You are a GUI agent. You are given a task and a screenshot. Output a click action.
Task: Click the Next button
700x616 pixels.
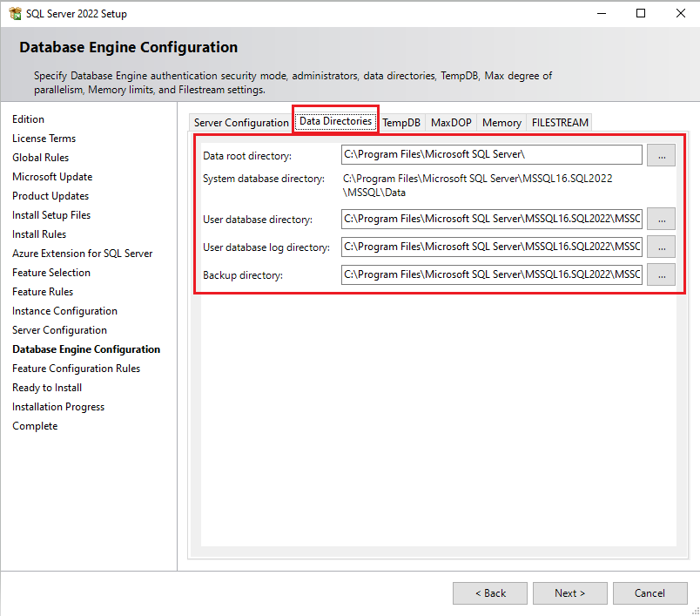tap(570, 593)
